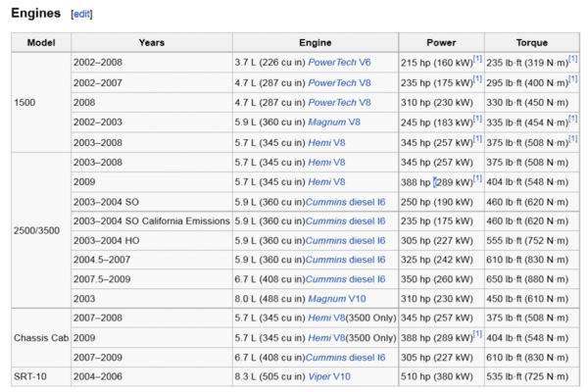The image size is (588, 392).
Task: Click reference [1] after 388 hp in 2500/3500 section
Action: click(477, 178)
